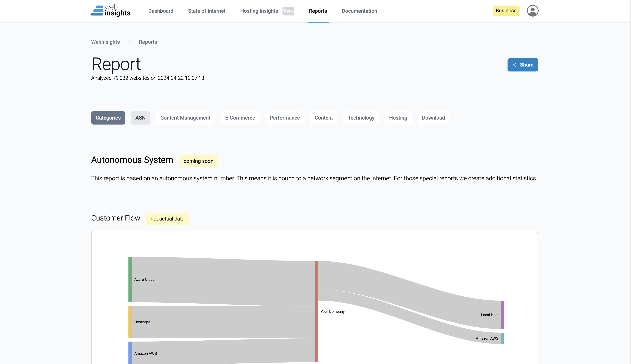Switch to the E-Commerce tab
631x364 pixels.
pos(240,118)
